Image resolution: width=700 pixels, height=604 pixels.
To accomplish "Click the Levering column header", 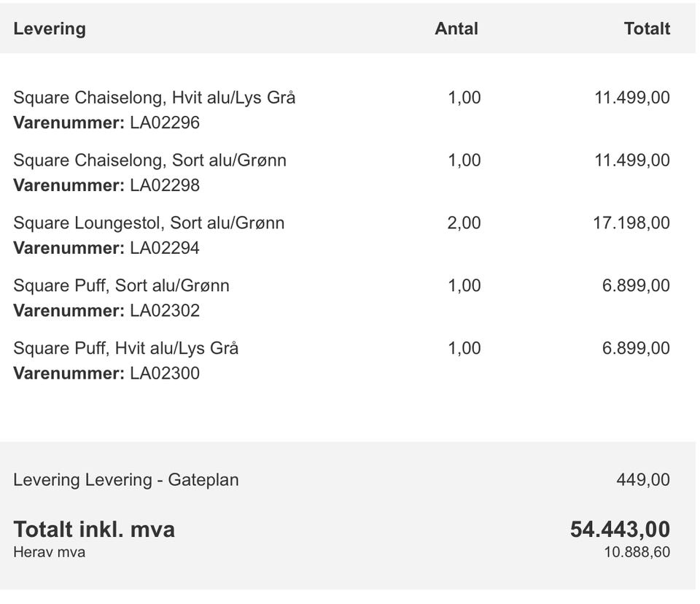I will (x=50, y=28).
